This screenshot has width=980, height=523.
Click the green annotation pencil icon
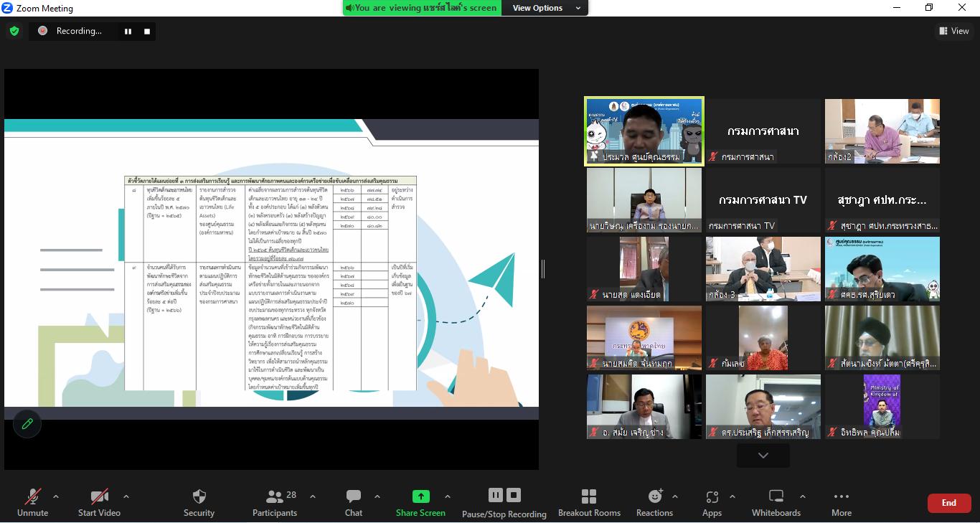coord(27,424)
